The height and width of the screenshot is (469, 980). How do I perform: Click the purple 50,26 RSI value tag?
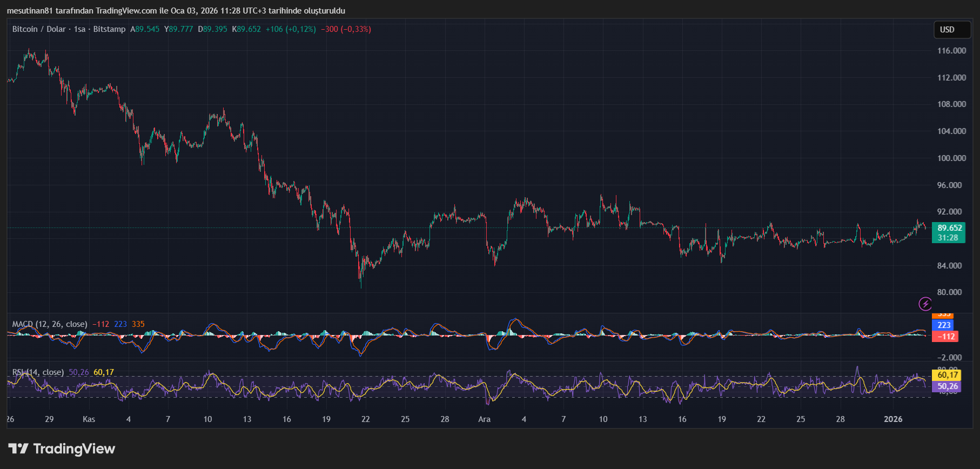pyautogui.click(x=947, y=386)
